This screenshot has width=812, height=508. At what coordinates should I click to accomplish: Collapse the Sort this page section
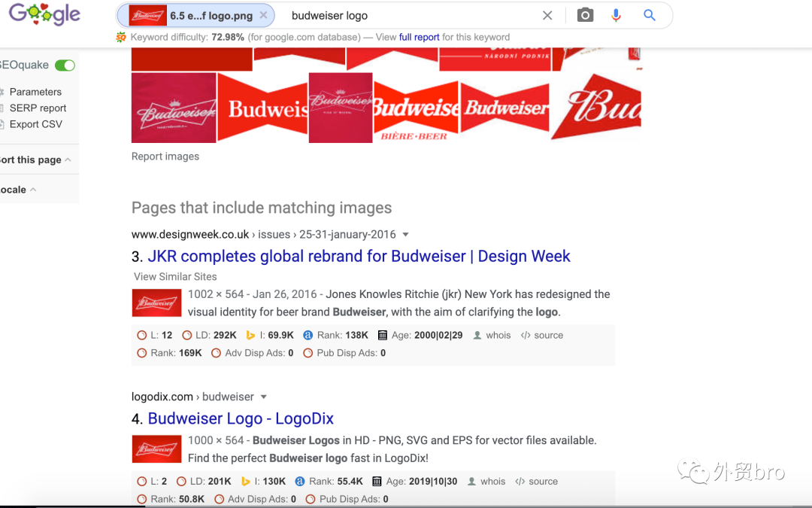pyautogui.click(x=35, y=160)
